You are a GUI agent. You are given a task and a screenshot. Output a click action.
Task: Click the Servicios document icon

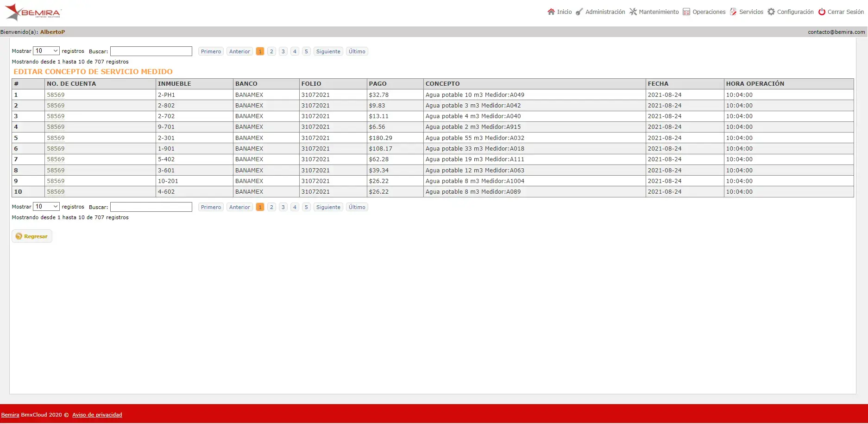point(733,12)
